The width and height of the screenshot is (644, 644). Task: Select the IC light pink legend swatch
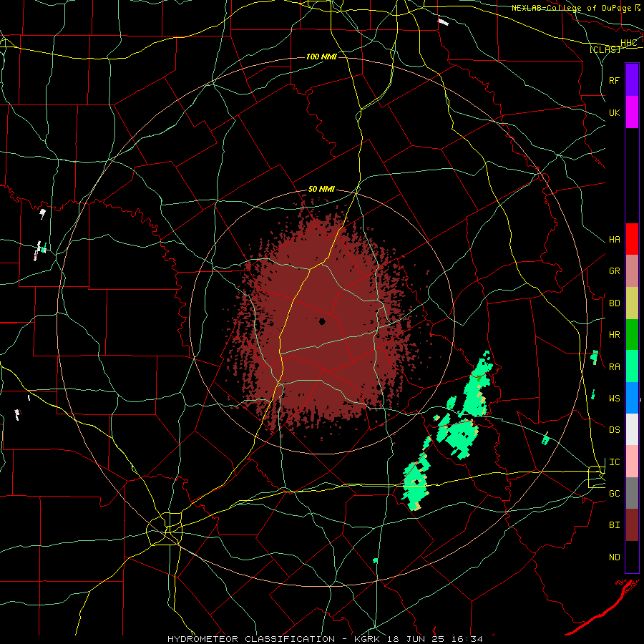pyautogui.click(x=632, y=462)
